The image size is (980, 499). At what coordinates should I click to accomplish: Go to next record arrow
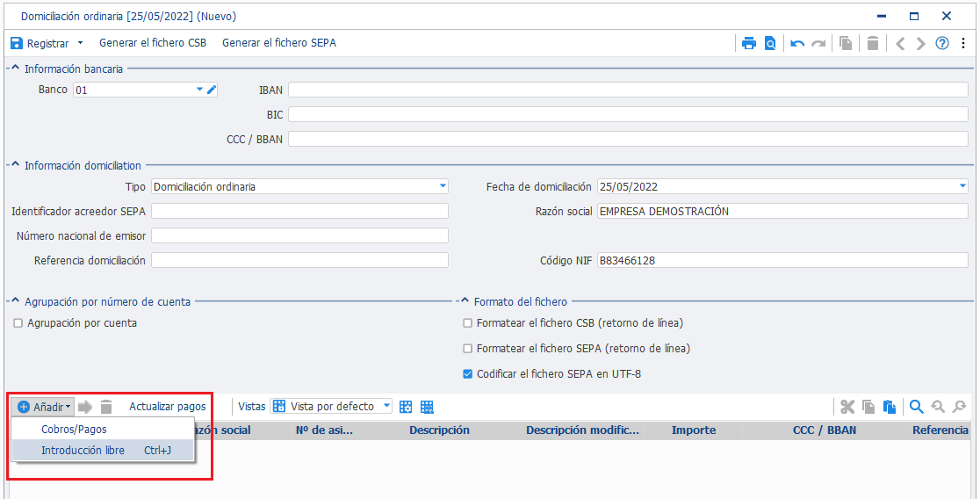click(920, 43)
